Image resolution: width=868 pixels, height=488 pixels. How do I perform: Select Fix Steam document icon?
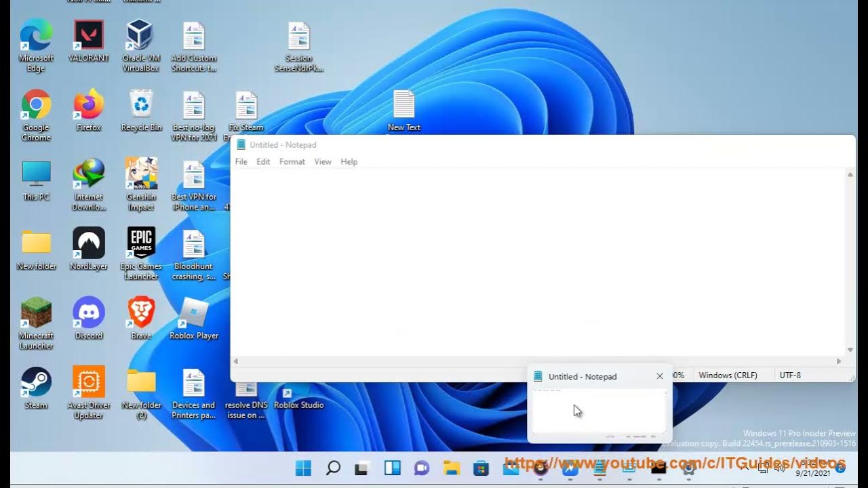[x=246, y=110]
